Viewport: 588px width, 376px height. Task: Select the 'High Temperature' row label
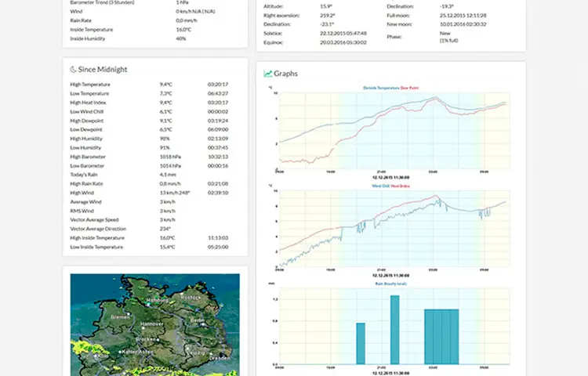[90, 85]
